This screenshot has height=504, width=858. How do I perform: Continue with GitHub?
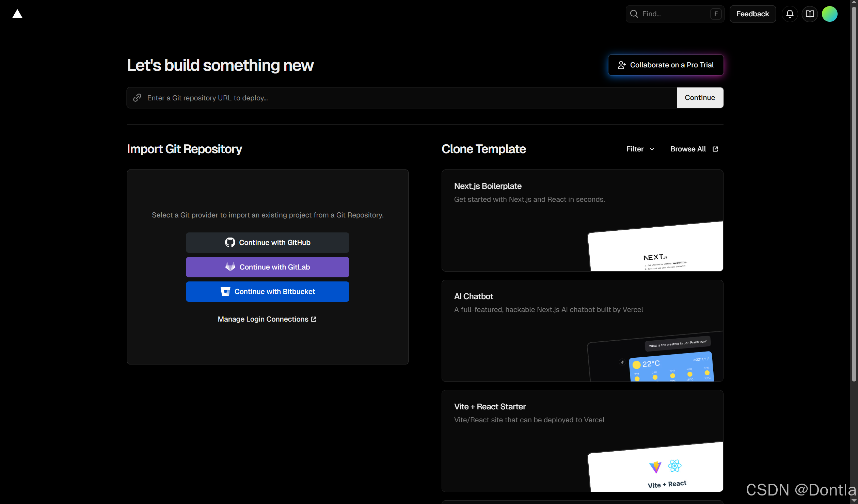pos(267,243)
